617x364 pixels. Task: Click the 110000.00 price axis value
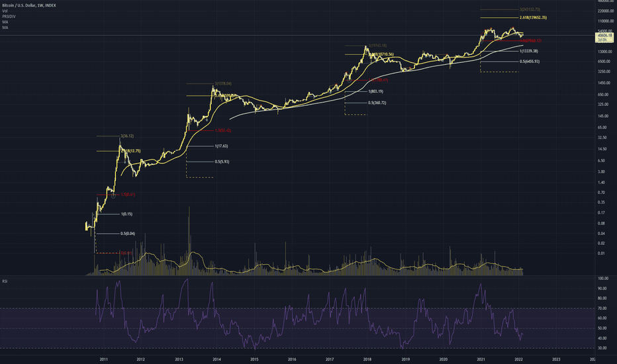(x=606, y=21)
